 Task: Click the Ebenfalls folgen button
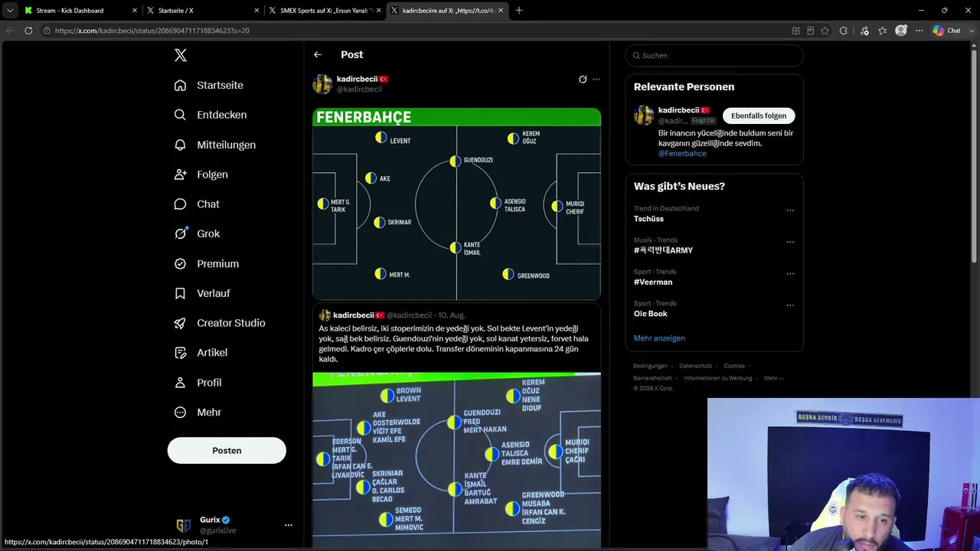tap(759, 116)
